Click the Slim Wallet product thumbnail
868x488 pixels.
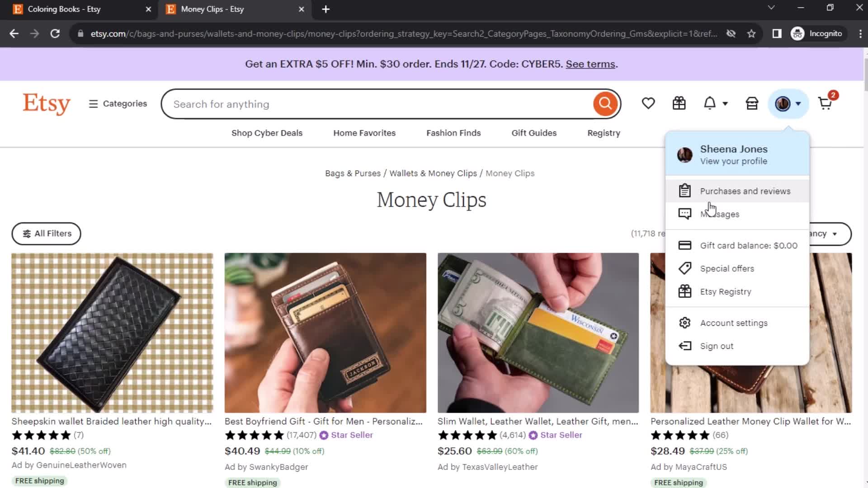pyautogui.click(x=538, y=333)
